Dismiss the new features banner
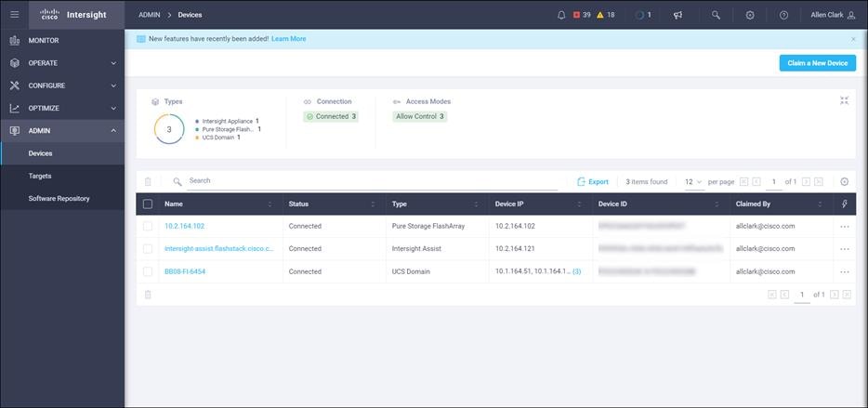Screen dimensions: 868x408 point(853,39)
